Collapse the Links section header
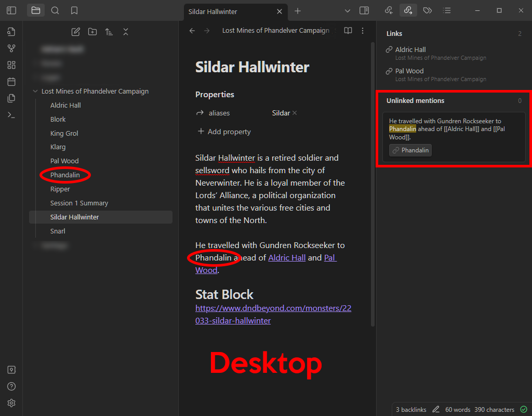 click(394, 34)
